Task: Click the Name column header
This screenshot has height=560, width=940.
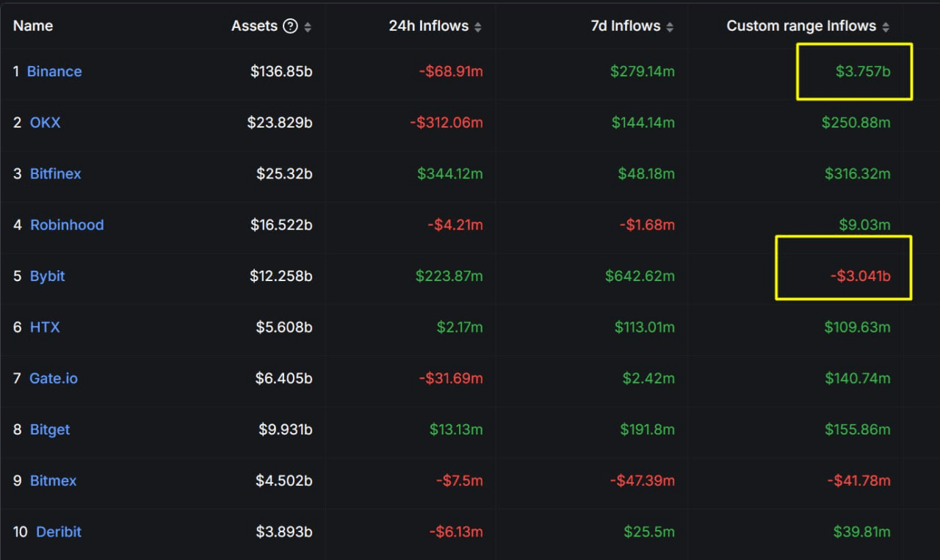Action: click(33, 26)
